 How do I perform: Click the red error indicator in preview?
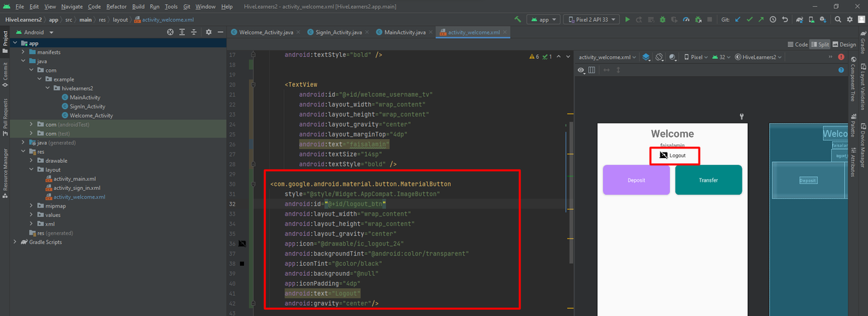(x=841, y=57)
